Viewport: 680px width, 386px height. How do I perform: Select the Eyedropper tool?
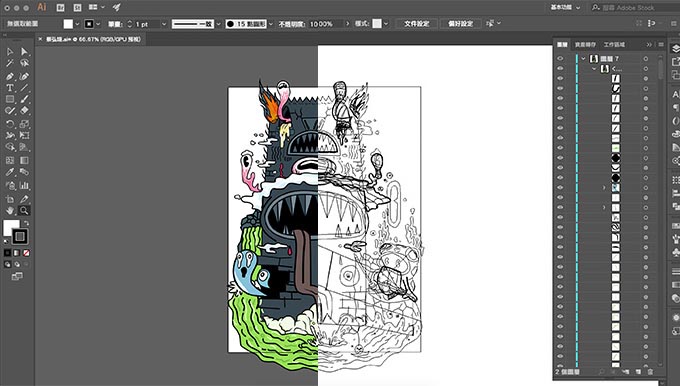(x=10, y=172)
